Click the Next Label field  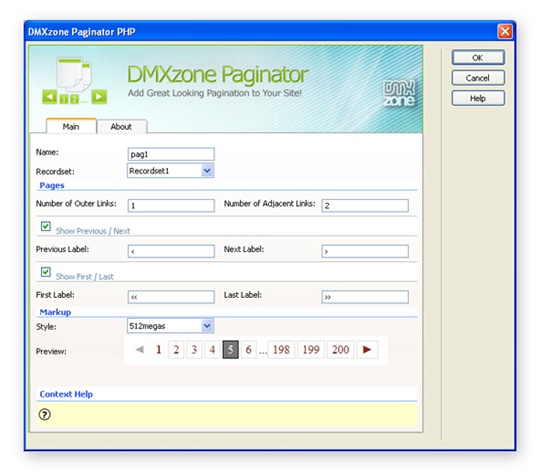(365, 251)
